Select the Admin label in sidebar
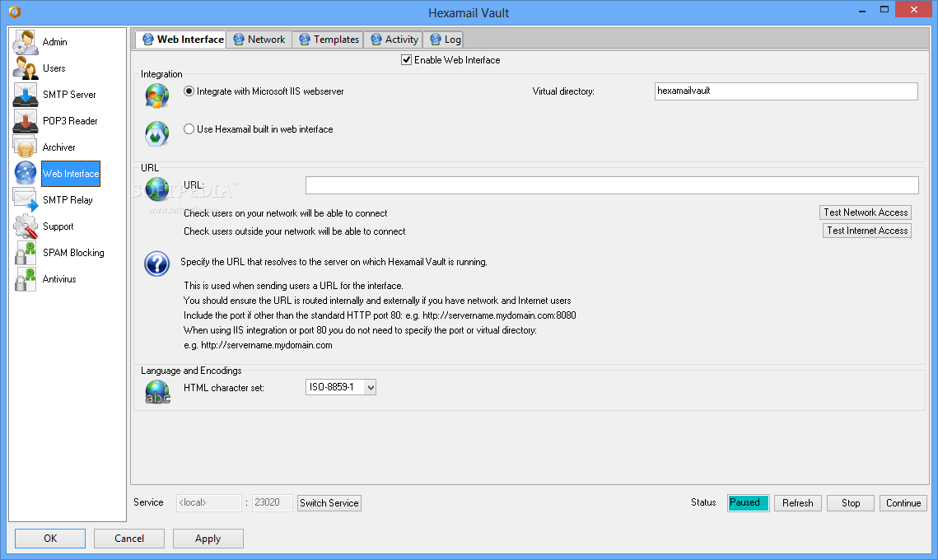The image size is (938, 560). pyautogui.click(x=54, y=42)
